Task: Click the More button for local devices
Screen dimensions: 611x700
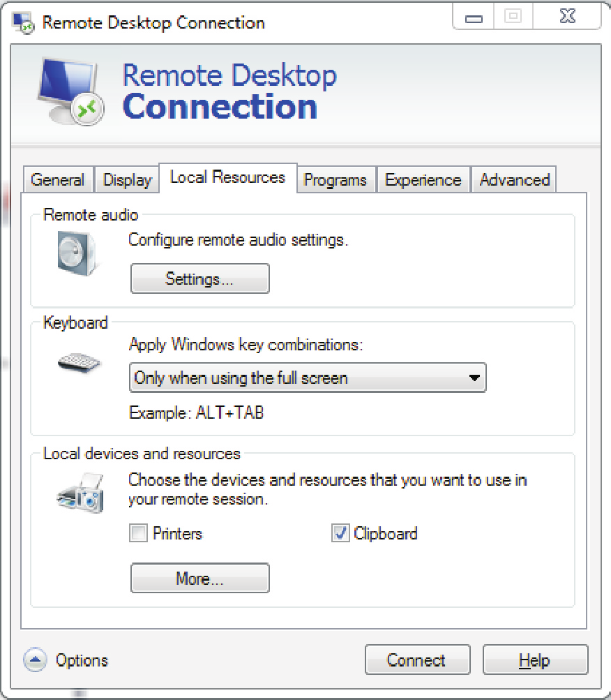Action: click(199, 578)
